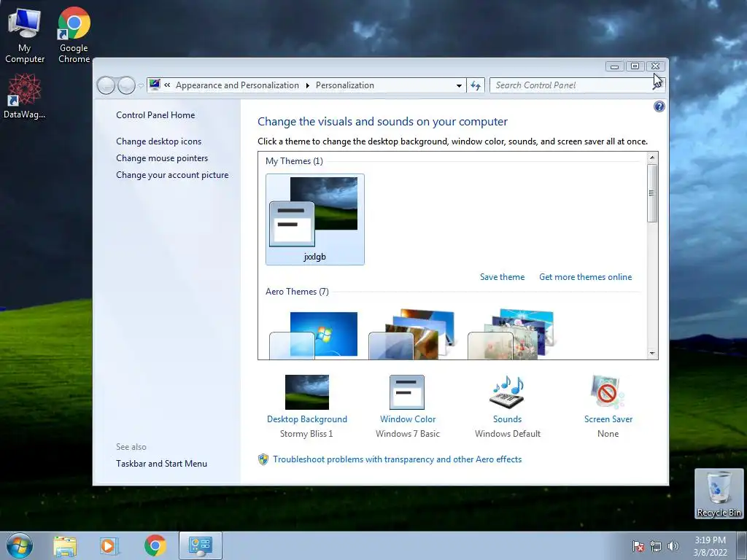The image size is (747, 560).
Task: Click the Windows Start orb
Action: pos(20,545)
